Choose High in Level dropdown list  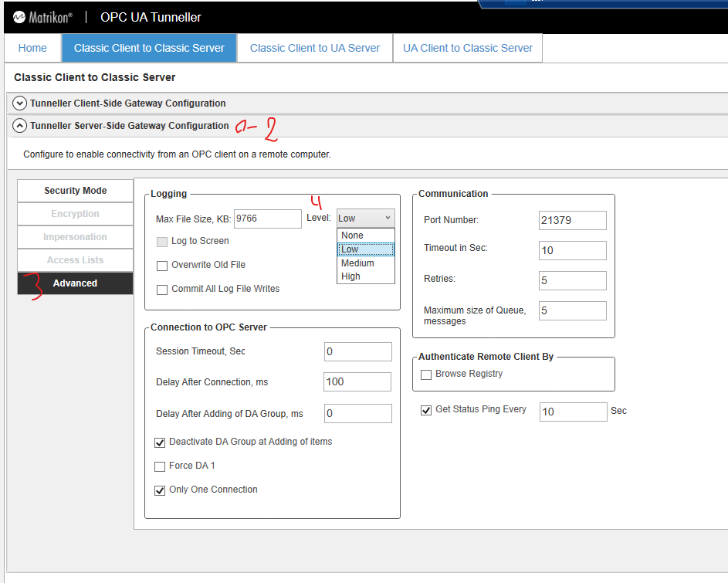point(366,276)
